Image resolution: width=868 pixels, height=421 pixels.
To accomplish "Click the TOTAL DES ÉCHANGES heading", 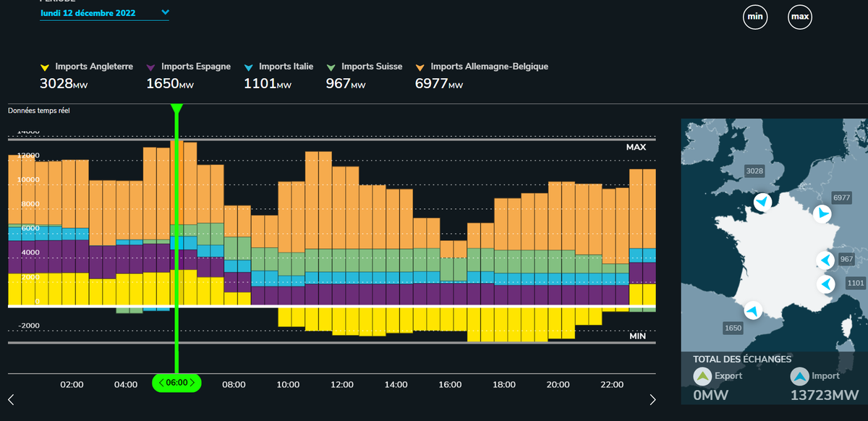I will point(742,359).
